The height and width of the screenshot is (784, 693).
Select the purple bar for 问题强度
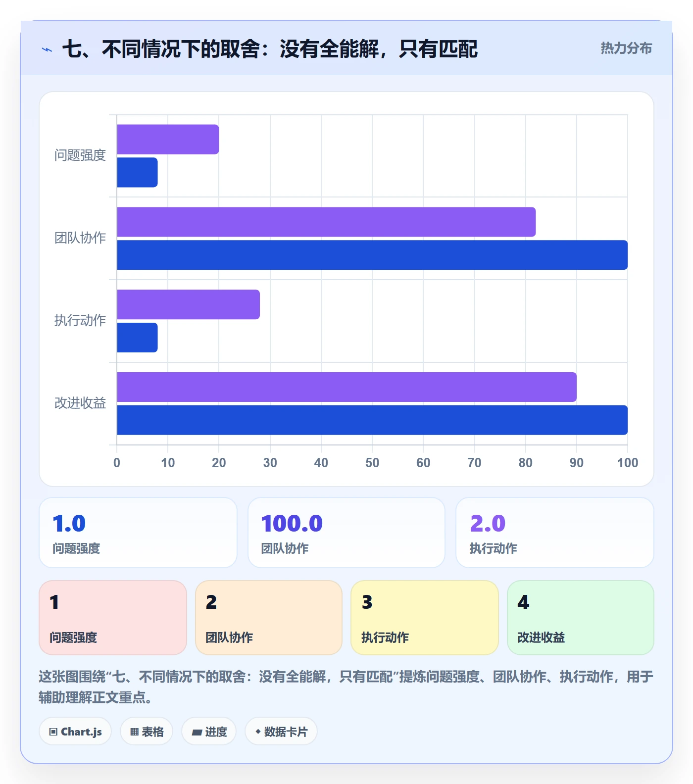point(168,140)
